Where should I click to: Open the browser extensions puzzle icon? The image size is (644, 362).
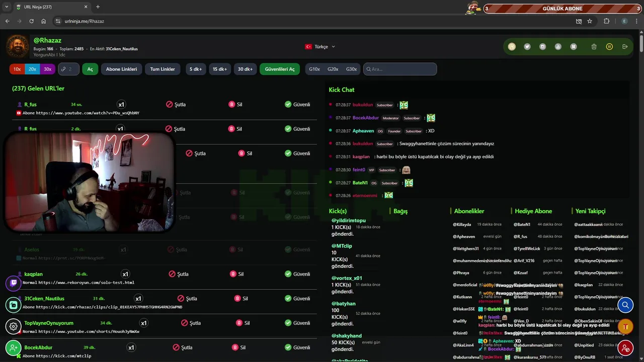coord(606,21)
